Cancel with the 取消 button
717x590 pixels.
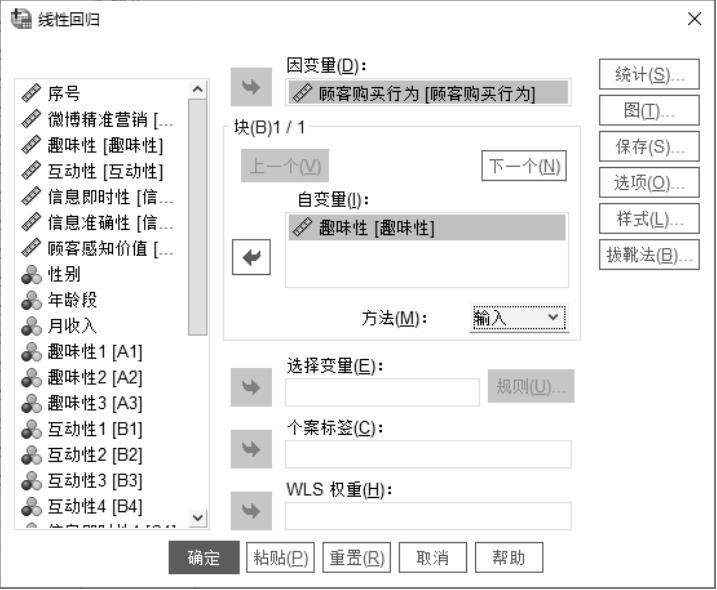433,558
